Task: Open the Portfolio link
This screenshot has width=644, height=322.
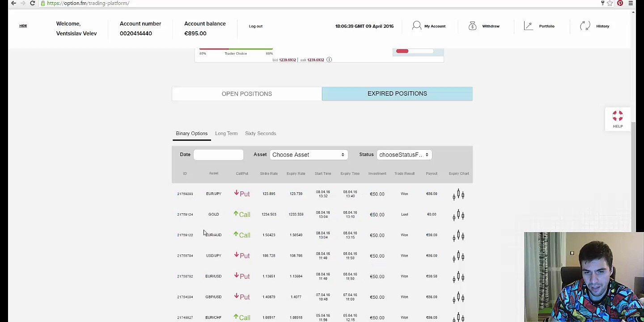Action: pyautogui.click(x=547, y=26)
